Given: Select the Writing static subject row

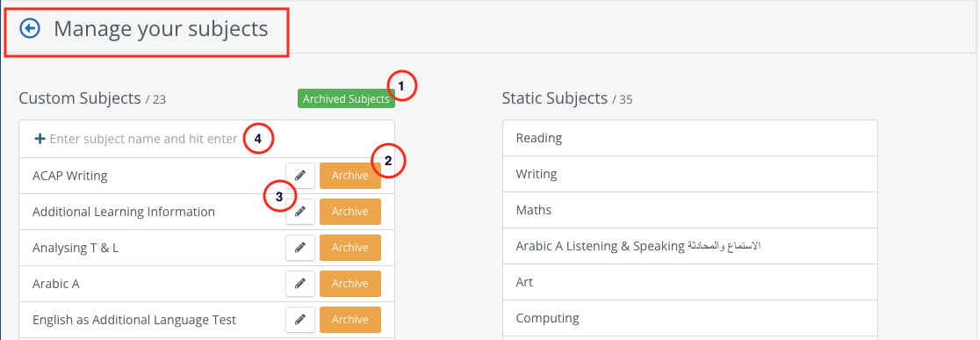Looking at the screenshot, I should [x=690, y=174].
